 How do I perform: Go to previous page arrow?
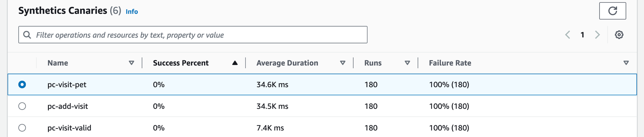[568, 35]
